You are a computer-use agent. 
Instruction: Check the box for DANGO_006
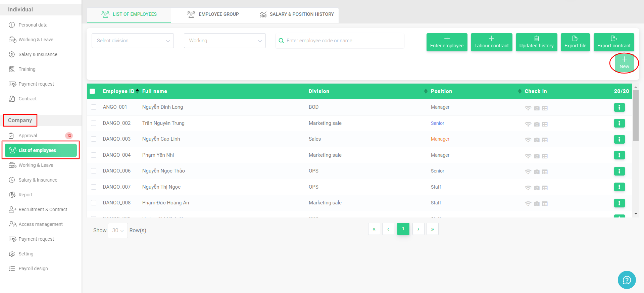94,171
